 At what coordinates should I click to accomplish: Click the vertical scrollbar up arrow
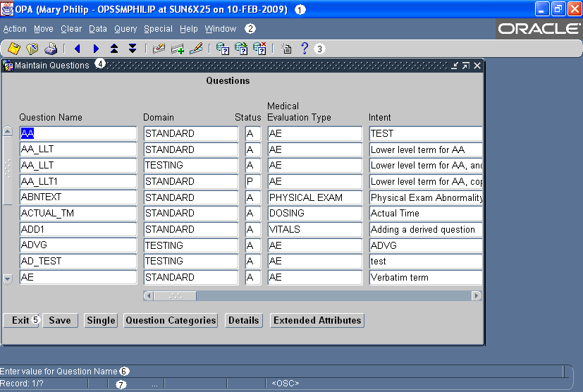(x=8, y=131)
